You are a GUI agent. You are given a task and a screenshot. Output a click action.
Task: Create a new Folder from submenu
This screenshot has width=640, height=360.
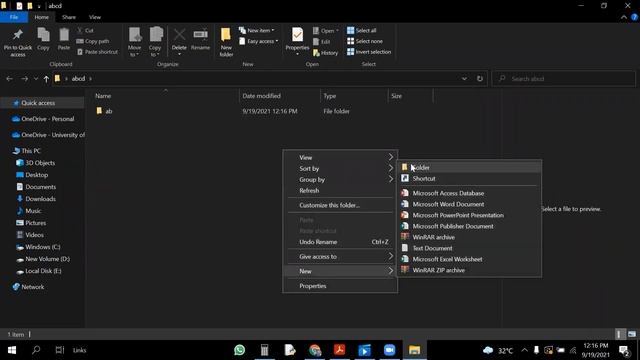[470, 167]
